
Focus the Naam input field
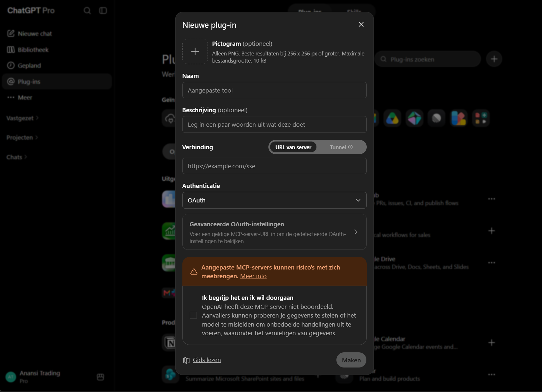(274, 90)
